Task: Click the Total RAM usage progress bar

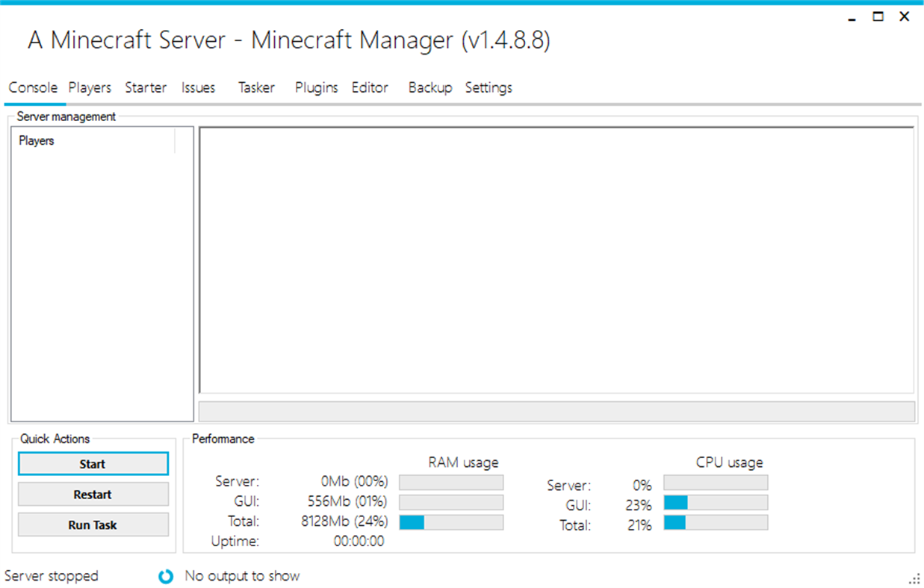Action: pyautogui.click(x=450, y=522)
